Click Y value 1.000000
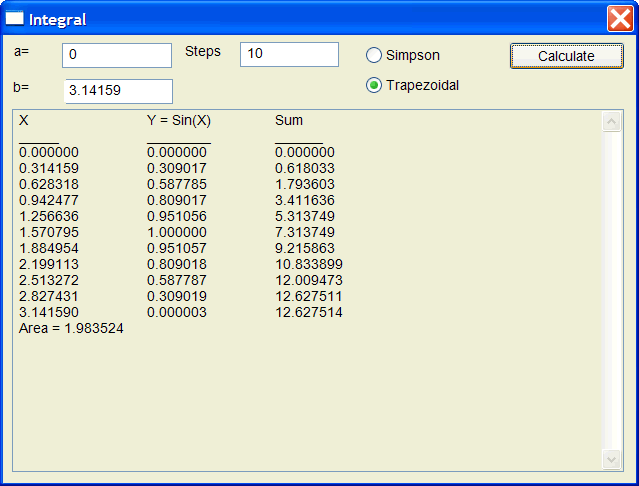The height and width of the screenshot is (486, 639). coord(177,232)
